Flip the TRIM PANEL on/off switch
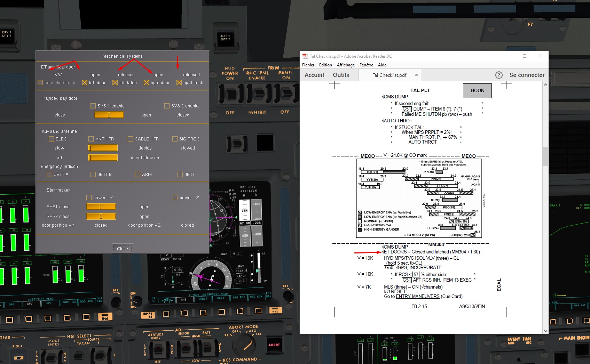 coord(286,94)
